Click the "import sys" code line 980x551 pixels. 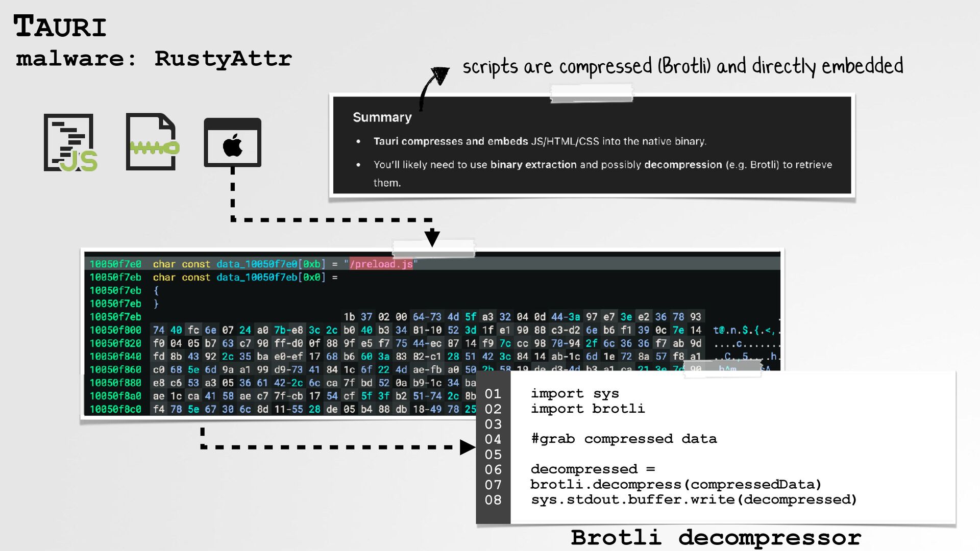pos(575,393)
